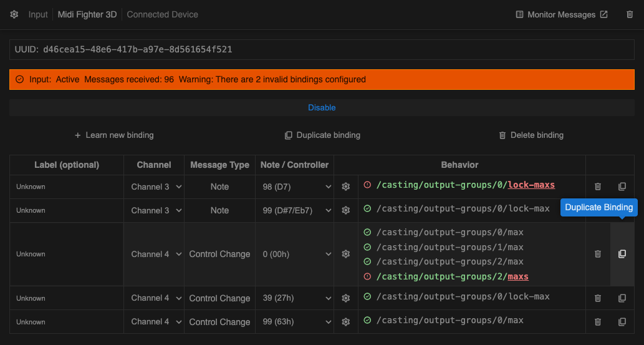The width and height of the screenshot is (644, 345).
Task: Click the invalid output-groups/2/maxs behavior path
Action: tap(452, 277)
